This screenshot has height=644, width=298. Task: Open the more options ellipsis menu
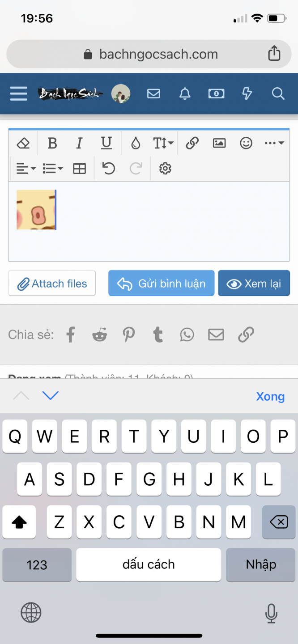(x=274, y=143)
